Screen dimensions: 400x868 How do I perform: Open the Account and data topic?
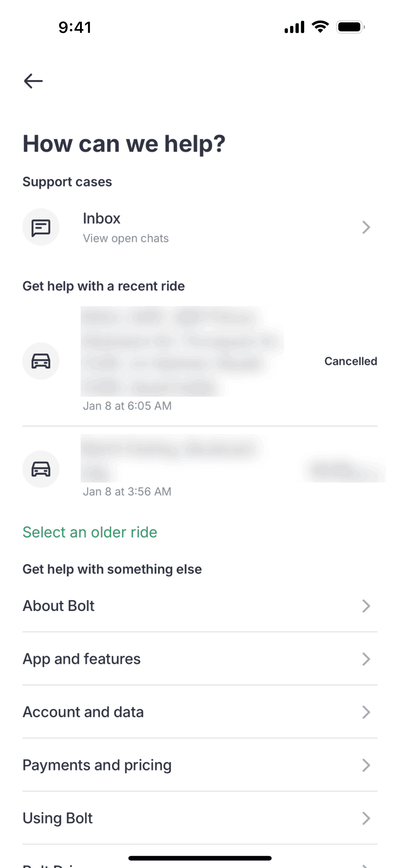(x=83, y=712)
